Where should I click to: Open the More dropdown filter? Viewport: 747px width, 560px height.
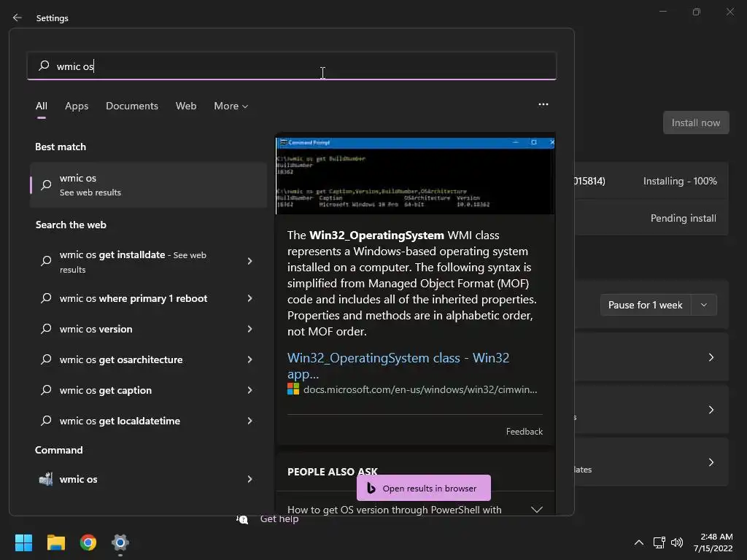pos(231,106)
